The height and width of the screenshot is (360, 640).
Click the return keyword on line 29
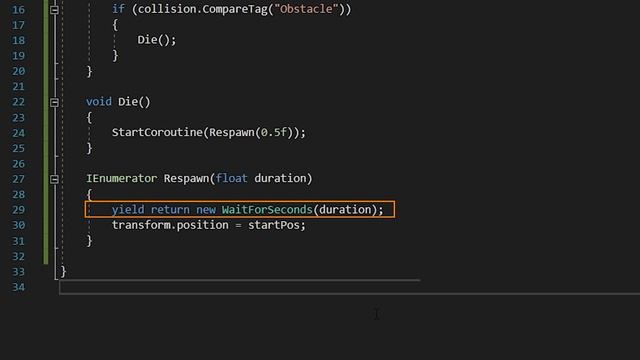(170, 209)
